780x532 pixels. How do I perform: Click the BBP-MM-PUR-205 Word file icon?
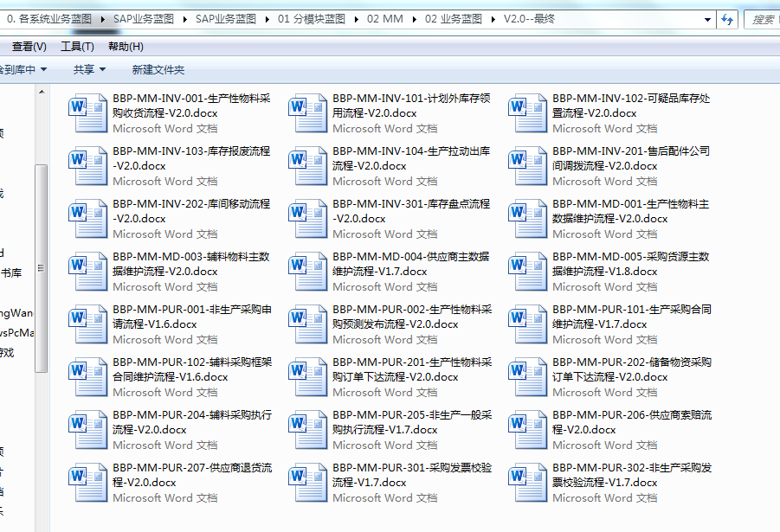coord(307,430)
